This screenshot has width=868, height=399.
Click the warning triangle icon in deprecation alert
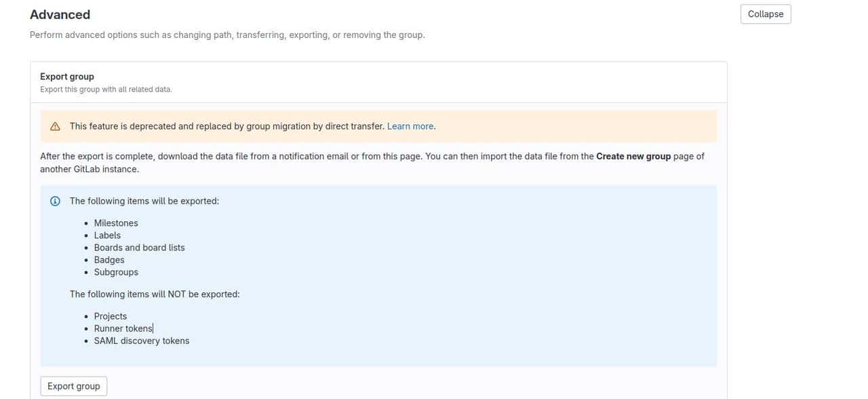coord(56,126)
